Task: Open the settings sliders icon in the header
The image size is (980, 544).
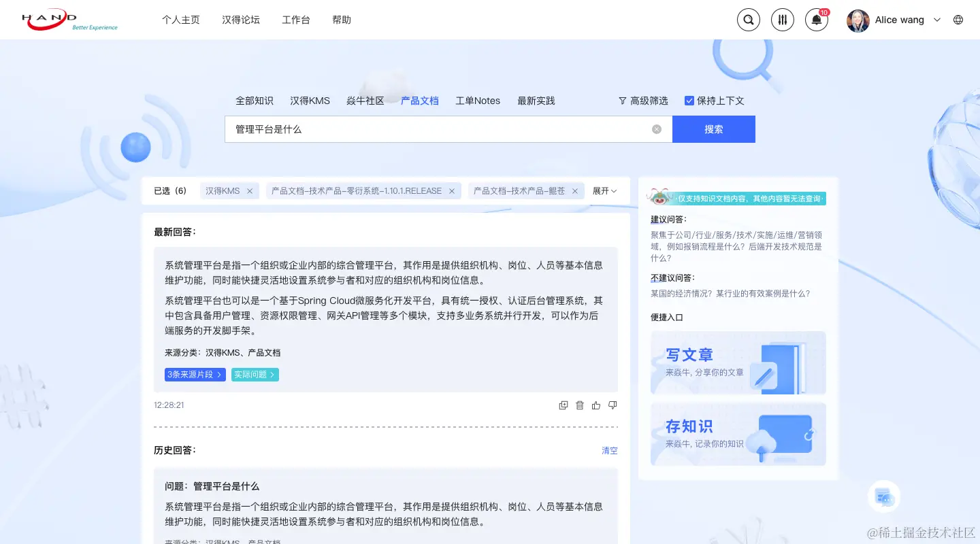Action: [x=783, y=20]
